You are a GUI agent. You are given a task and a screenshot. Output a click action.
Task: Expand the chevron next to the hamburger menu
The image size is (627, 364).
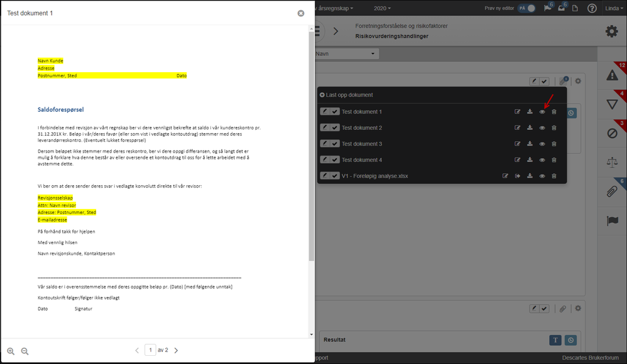[x=336, y=31]
